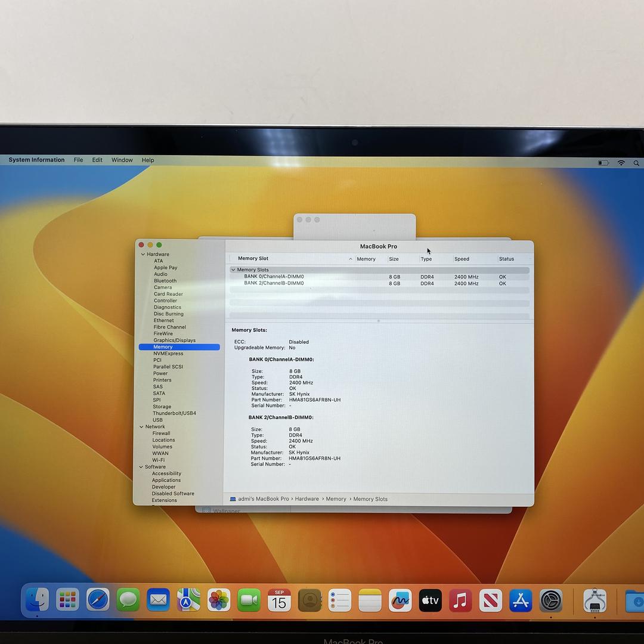Viewport: 644px width, 644px height.
Task: Open Finder from the dock
Action: point(37,599)
